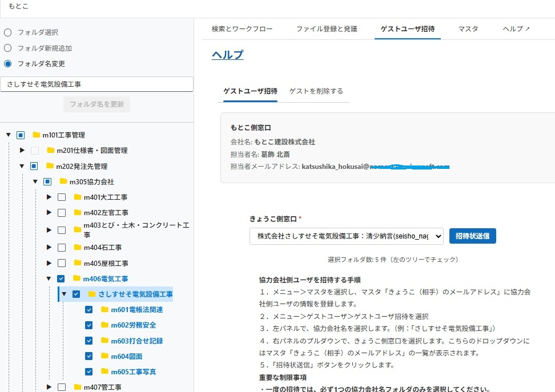The image size is (555, 392).
Task: Check the m402左官工事 checkbox
Action: tap(62, 213)
